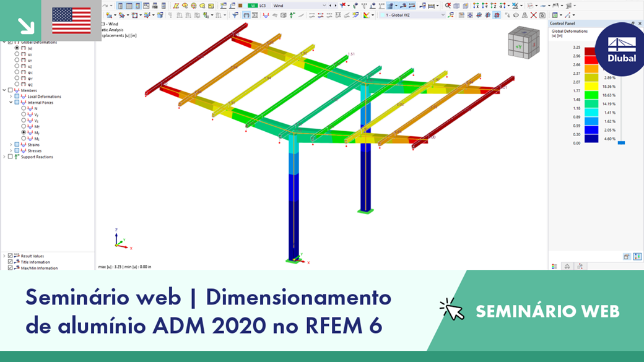Expand the Stresses node
This screenshot has width=644, height=362.
(11, 150)
